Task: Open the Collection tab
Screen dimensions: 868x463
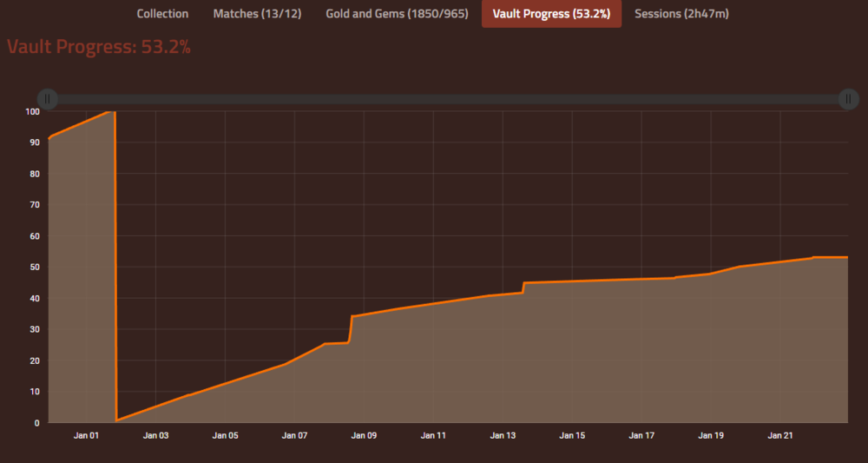Action: click(x=162, y=14)
